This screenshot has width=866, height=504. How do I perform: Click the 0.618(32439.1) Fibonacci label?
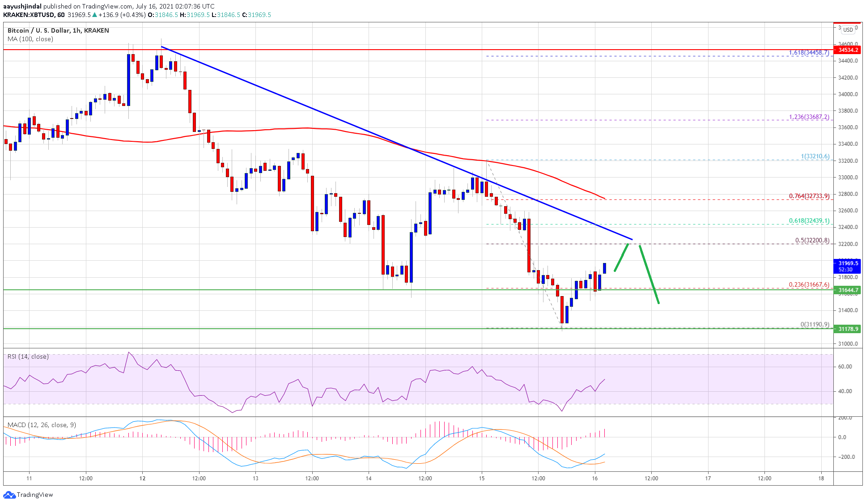[809, 220]
